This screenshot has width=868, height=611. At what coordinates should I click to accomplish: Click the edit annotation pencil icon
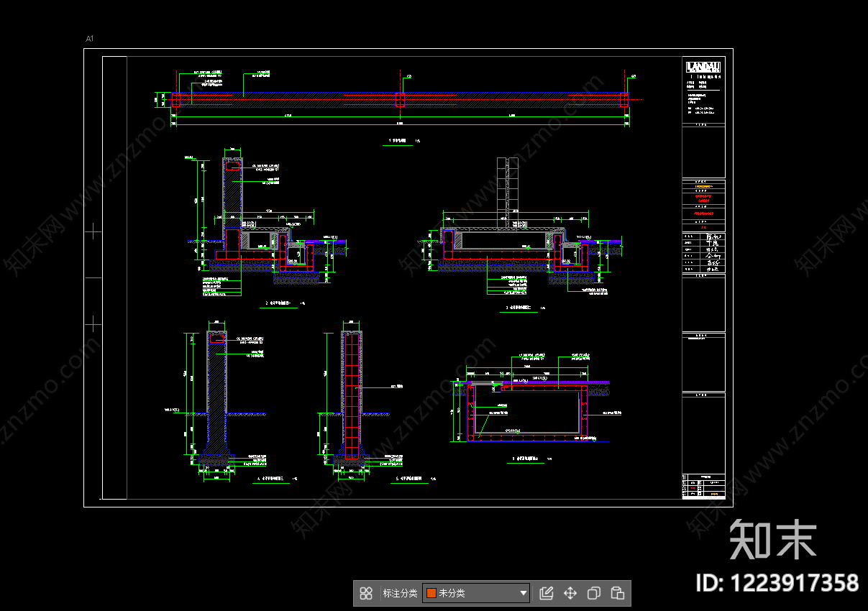[547, 593]
